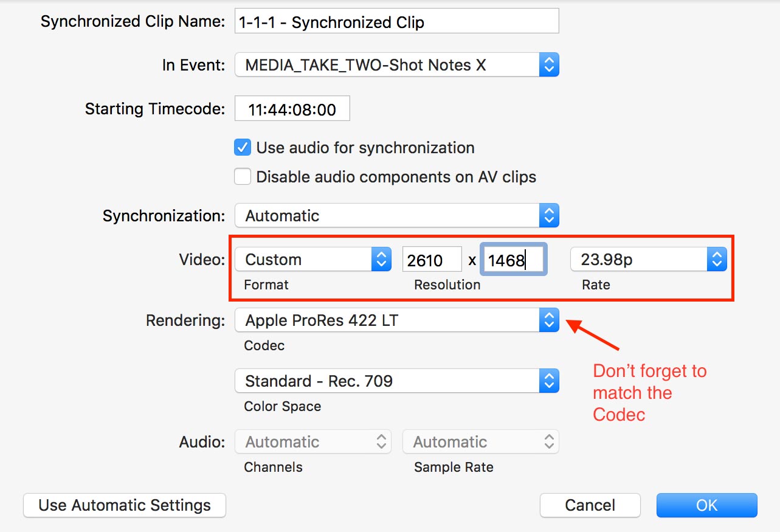Image resolution: width=780 pixels, height=532 pixels.
Task: Click the "Starting Timecode:" label
Action: [x=155, y=109]
